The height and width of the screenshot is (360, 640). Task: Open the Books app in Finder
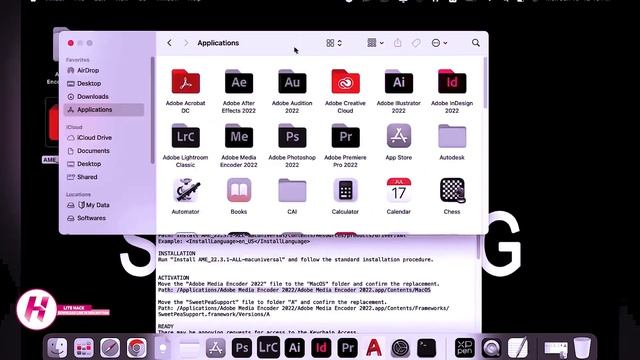click(239, 190)
